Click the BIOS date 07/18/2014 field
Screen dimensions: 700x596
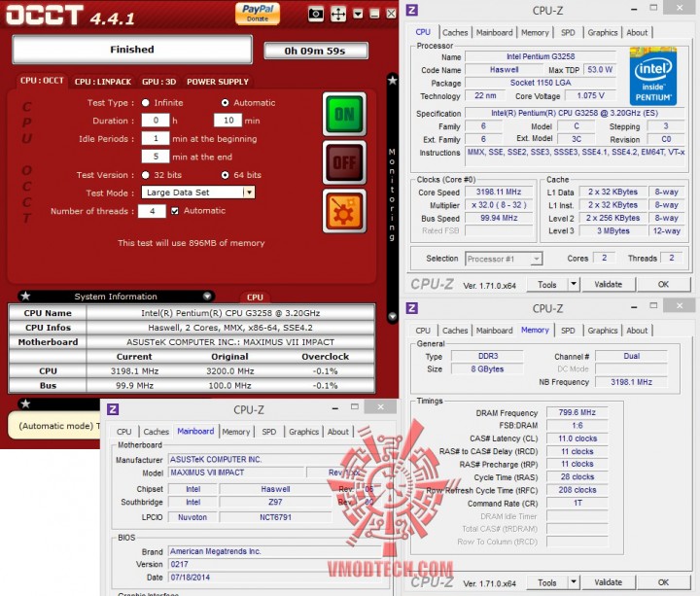tap(275, 578)
